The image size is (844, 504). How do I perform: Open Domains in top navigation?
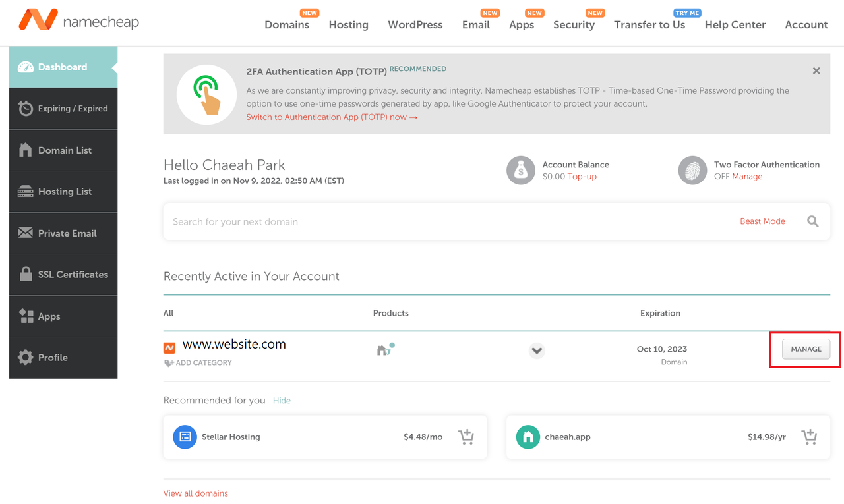[287, 24]
